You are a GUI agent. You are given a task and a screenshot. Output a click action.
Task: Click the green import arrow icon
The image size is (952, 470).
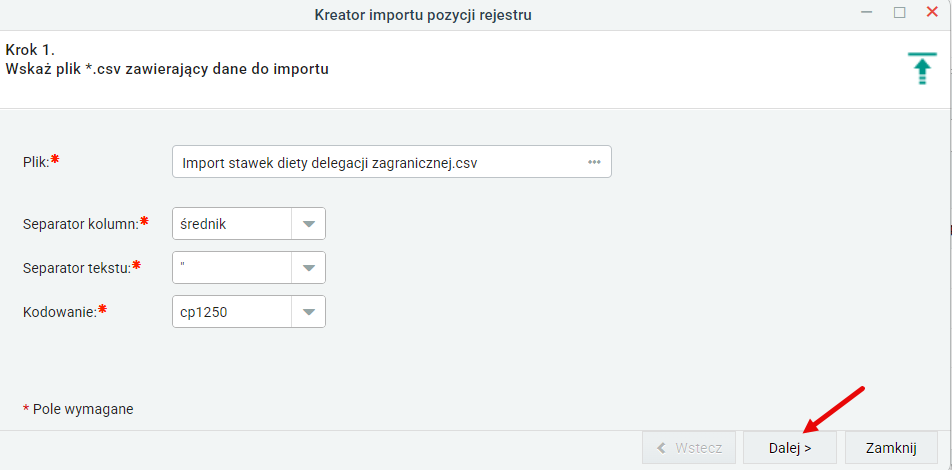point(922,68)
